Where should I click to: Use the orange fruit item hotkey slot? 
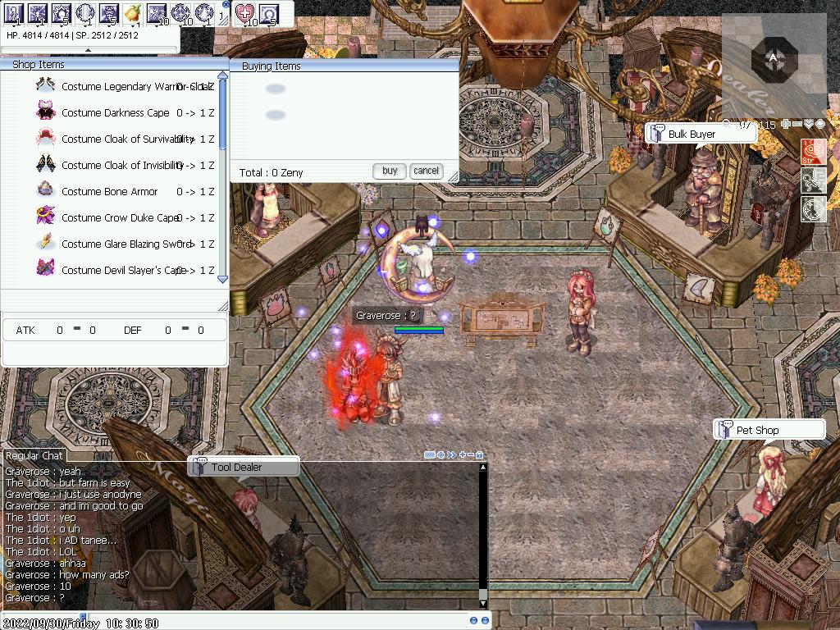tap(133, 13)
